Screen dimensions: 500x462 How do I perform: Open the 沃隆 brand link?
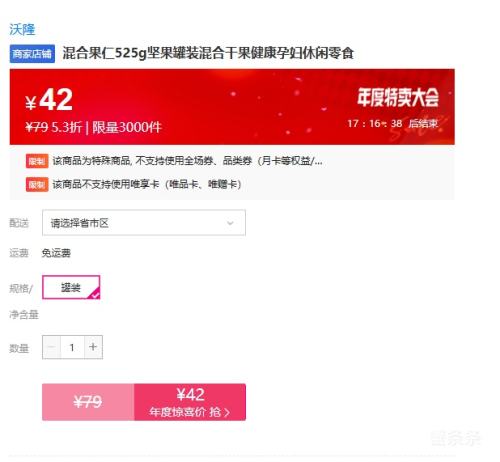(22, 30)
